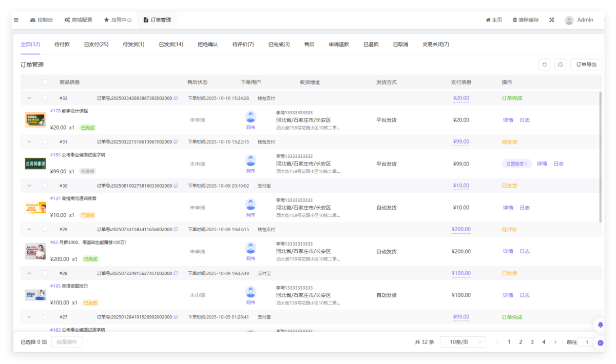Collapse order #30 row chevron
This screenshot has width=616, height=364.
point(29,186)
